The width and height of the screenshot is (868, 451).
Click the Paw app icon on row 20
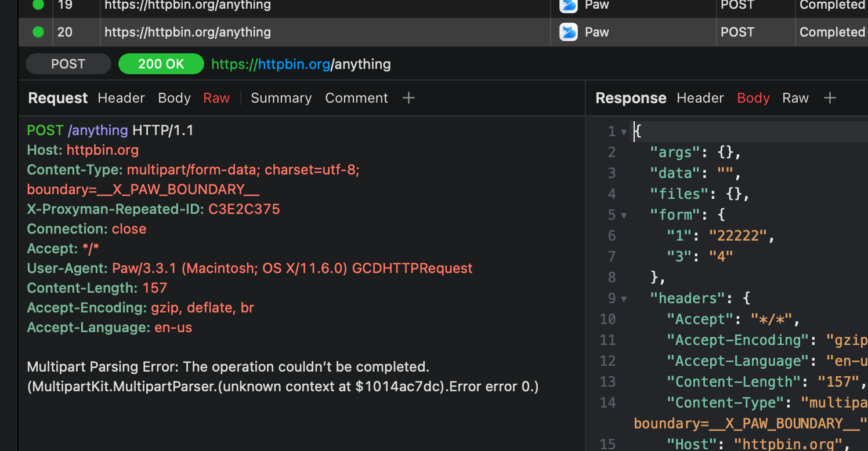[x=568, y=32]
